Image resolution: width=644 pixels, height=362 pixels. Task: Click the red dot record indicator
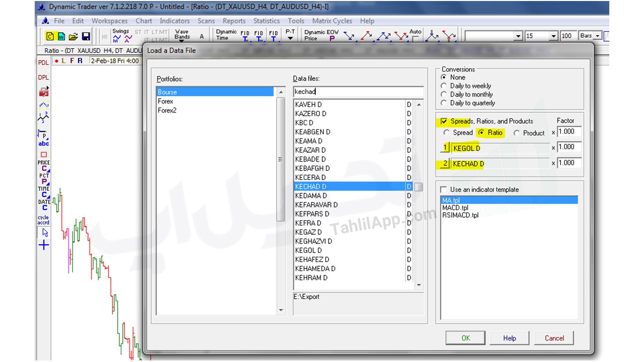56,61
